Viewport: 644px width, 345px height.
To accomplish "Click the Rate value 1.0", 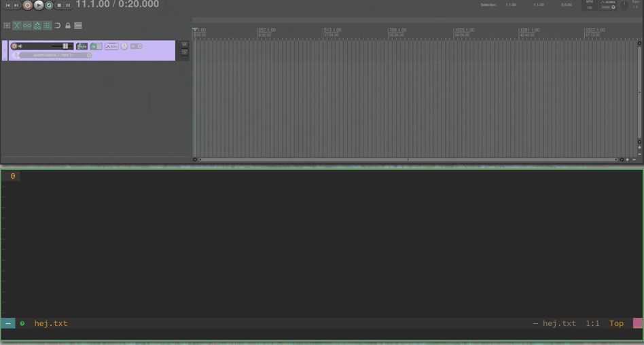I will [x=635, y=7].
